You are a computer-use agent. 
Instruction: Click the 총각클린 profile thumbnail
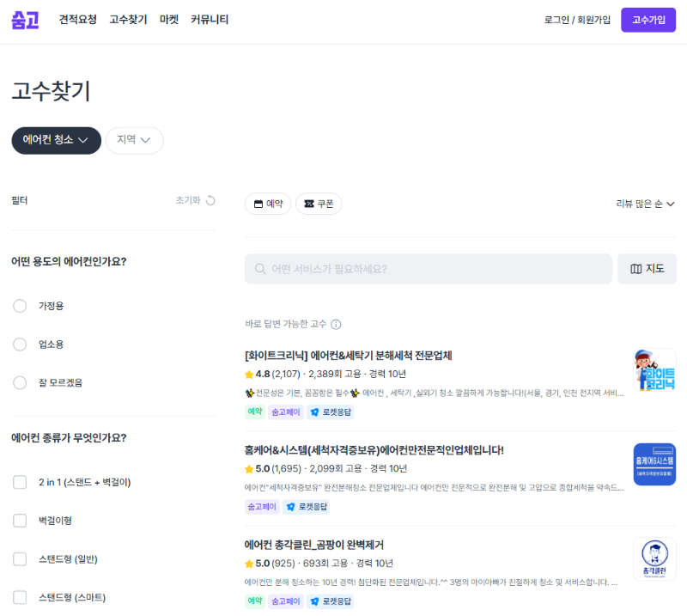[x=654, y=558]
